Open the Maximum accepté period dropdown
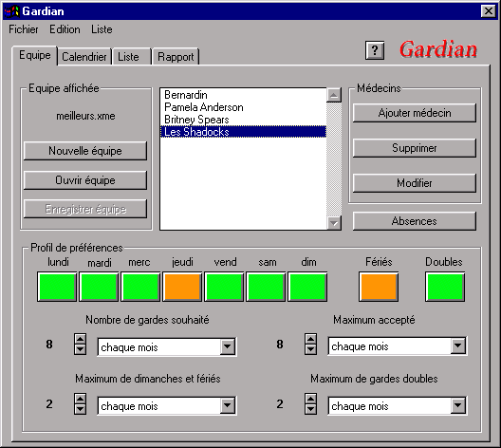The width and height of the screenshot is (501, 448). [458, 345]
